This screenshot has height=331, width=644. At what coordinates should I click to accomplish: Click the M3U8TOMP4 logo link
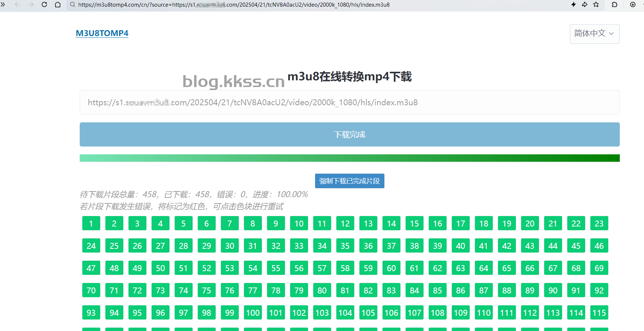[x=102, y=33]
